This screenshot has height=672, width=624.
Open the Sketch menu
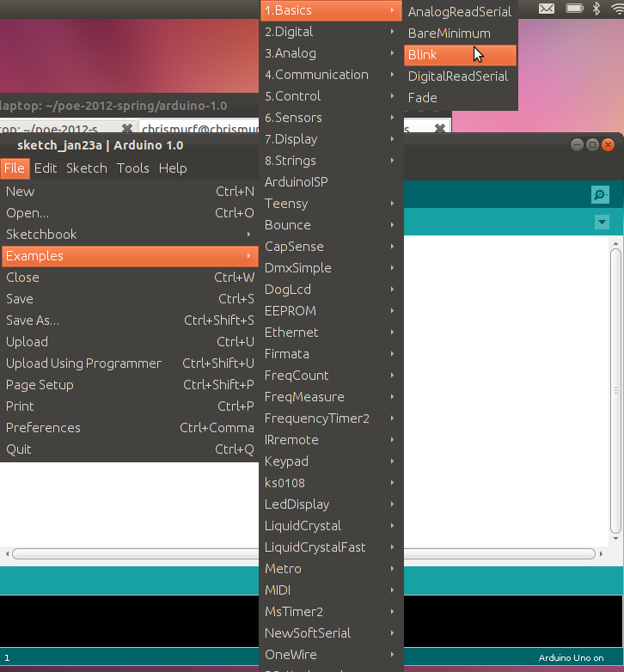point(87,168)
